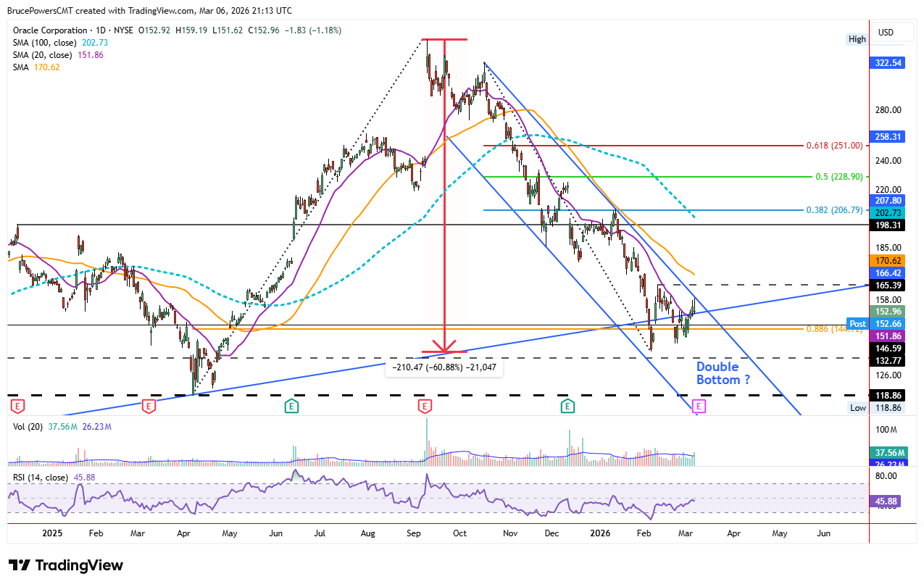Click the green earnings marker in June 2025
The height and width of the screenshot is (587, 924).
tap(292, 405)
